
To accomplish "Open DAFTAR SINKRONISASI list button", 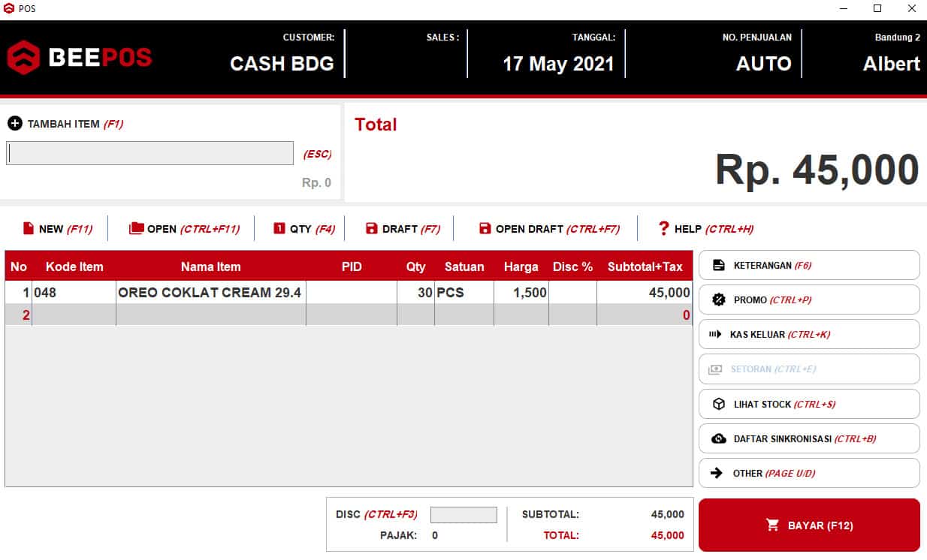I will pos(809,438).
